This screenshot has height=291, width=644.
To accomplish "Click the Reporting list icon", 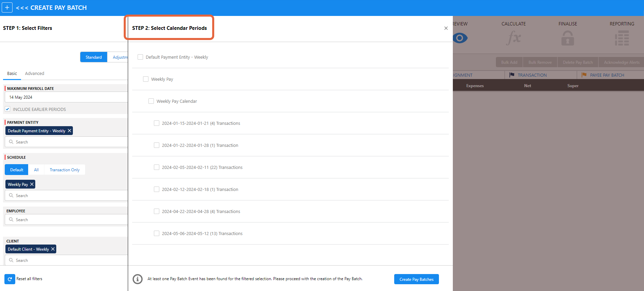I will (x=622, y=38).
